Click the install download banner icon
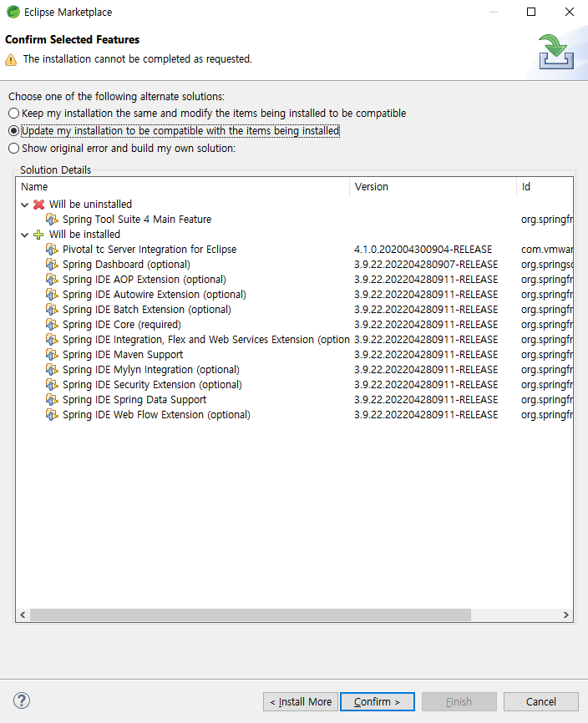This screenshot has height=723, width=588. tap(555, 52)
